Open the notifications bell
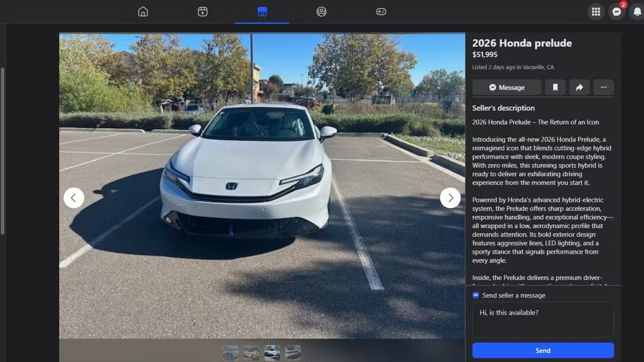Image resolution: width=644 pixels, height=362 pixels. click(x=637, y=12)
